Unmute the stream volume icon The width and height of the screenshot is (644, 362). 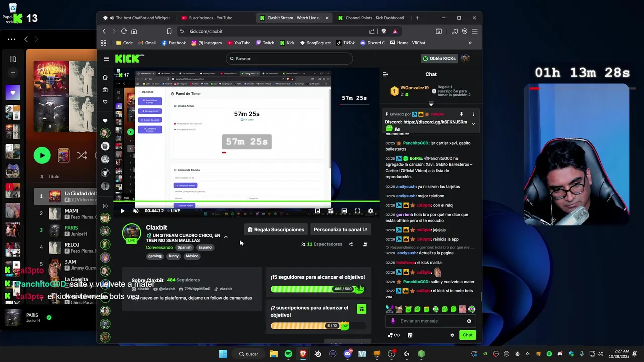click(136, 211)
